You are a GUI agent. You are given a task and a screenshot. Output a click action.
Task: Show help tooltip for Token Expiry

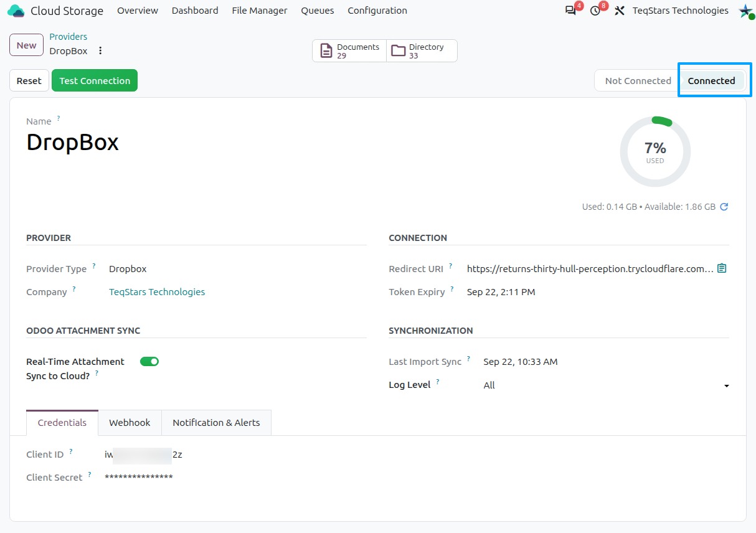(452, 288)
